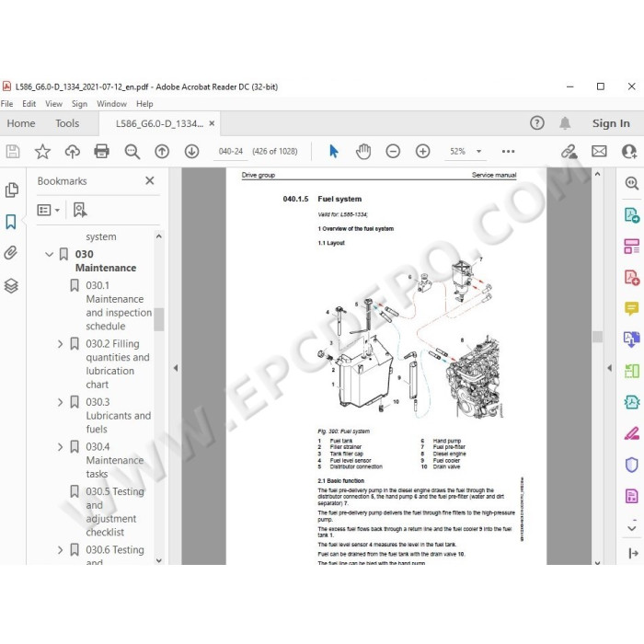644x644 pixels.
Task: Click the Print file icon
Action: 102,152
